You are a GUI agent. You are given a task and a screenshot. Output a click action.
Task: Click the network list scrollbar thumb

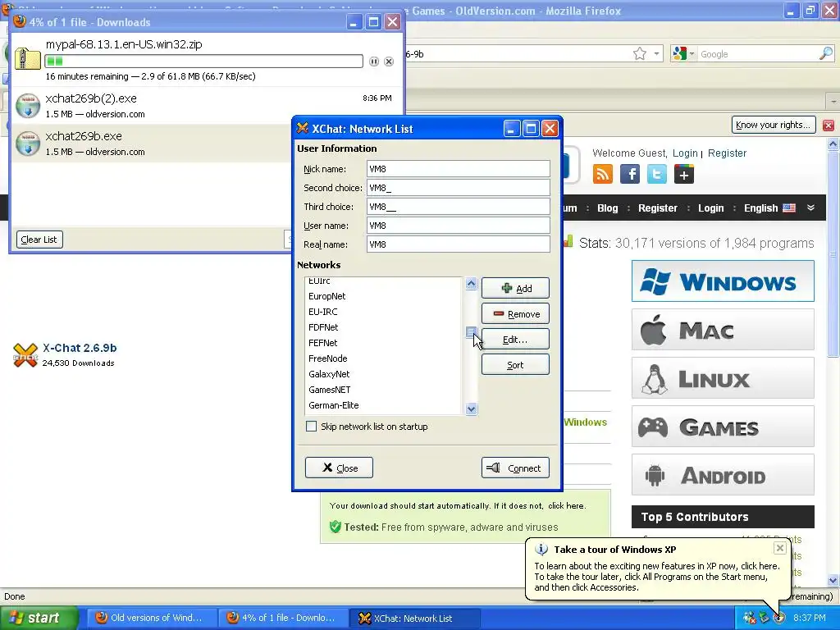[471, 333]
